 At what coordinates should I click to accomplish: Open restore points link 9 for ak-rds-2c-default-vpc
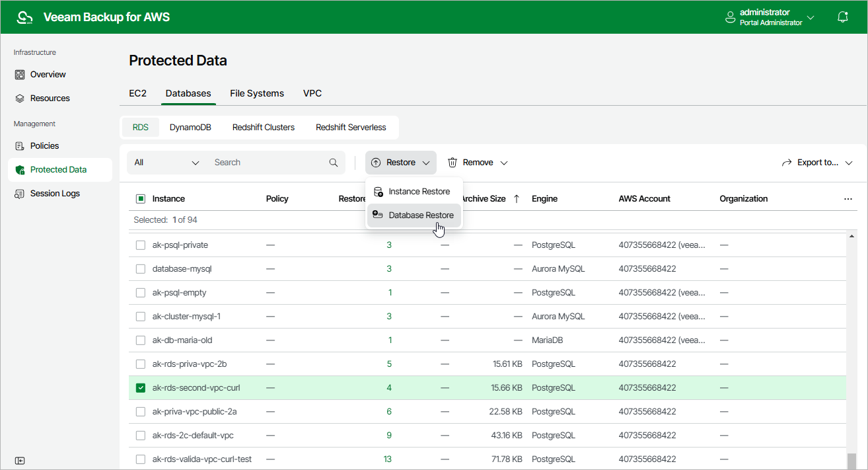pyautogui.click(x=389, y=436)
